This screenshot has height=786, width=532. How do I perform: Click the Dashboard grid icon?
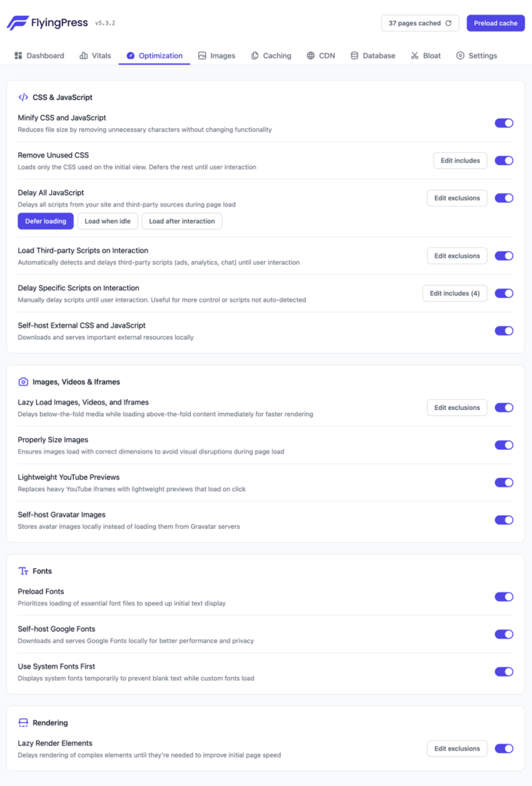pos(18,56)
